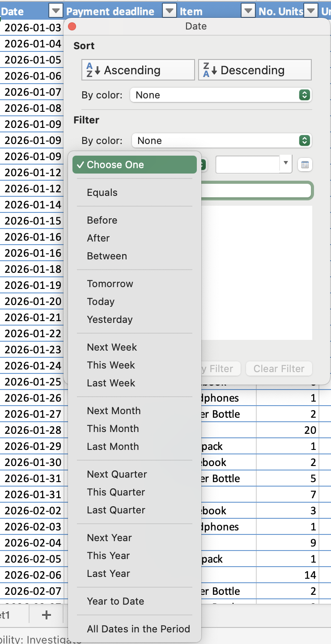Open the Item column filter arrow

pos(248,11)
